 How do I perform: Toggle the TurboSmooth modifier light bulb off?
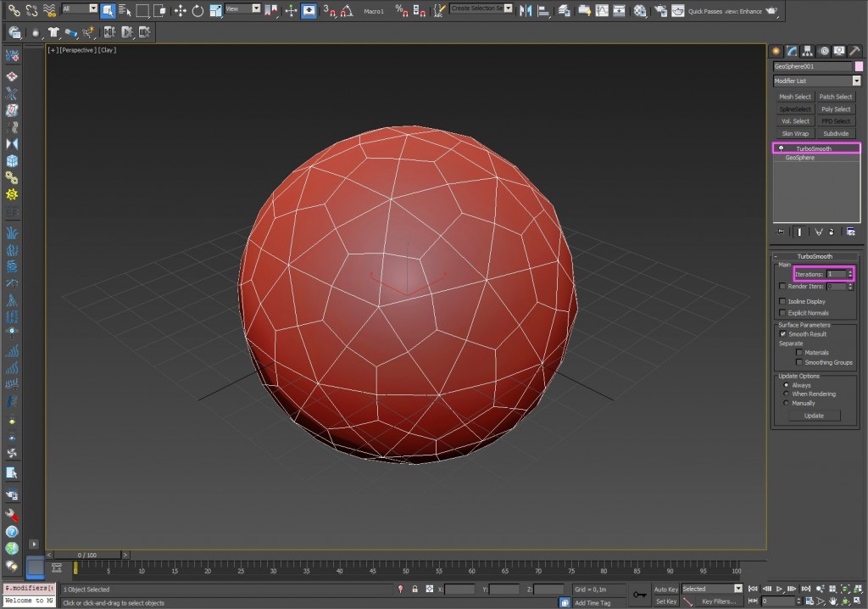[782, 148]
